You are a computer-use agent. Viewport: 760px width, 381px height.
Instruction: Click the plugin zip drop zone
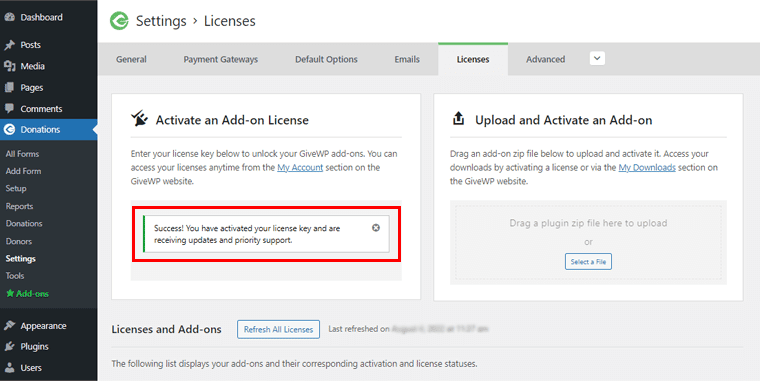(588, 242)
